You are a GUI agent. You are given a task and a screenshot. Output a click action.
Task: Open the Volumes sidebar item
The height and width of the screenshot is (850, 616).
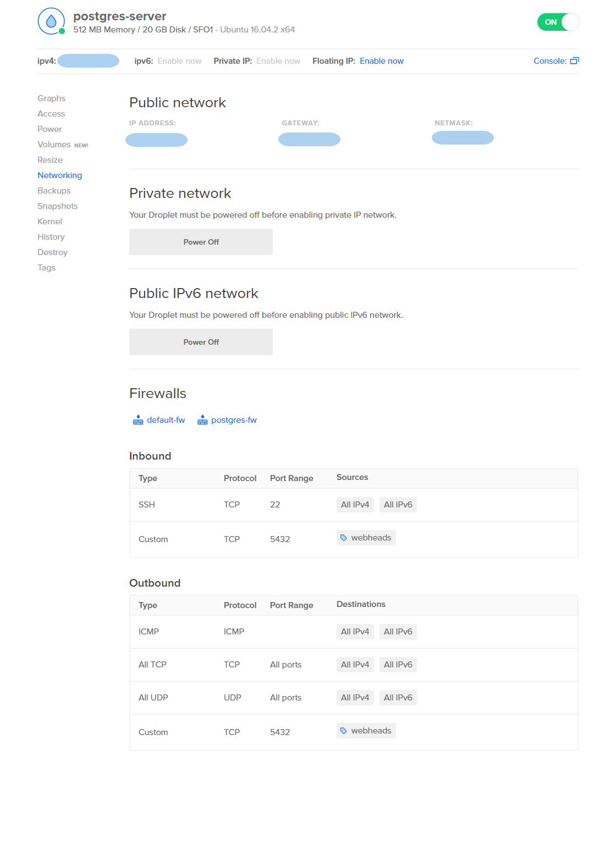pos(54,145)
